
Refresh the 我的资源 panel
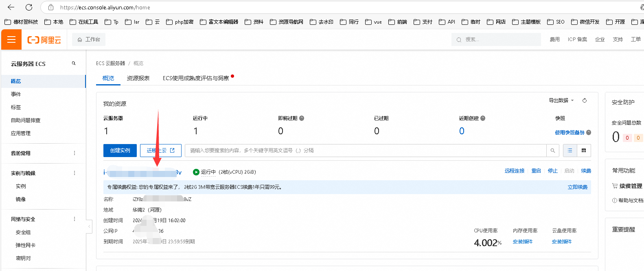[585, 101]
